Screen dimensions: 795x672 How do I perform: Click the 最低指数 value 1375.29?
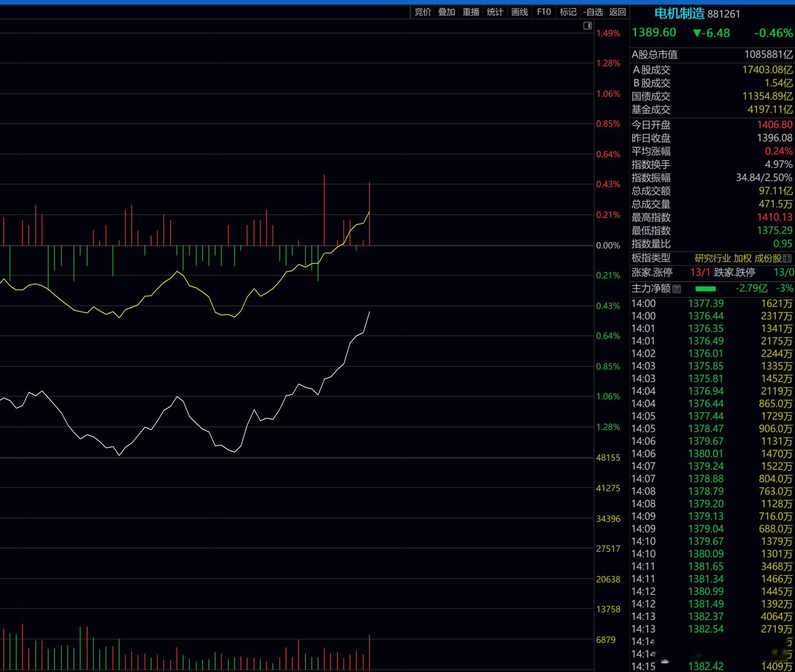775,230
